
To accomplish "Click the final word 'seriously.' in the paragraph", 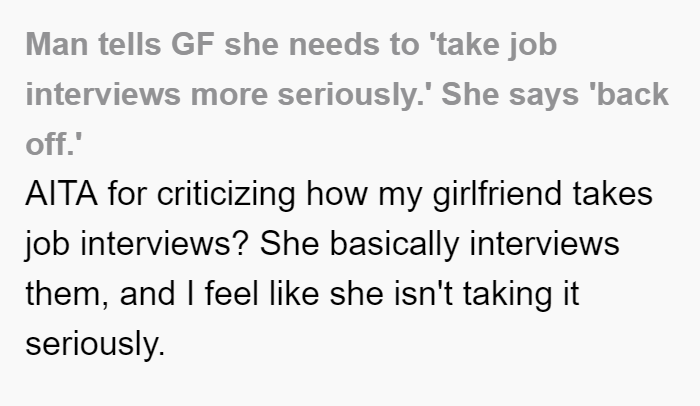I will tap(95, 344).
